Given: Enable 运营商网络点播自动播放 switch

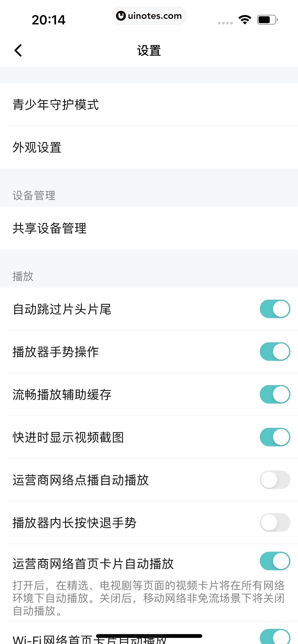Looking at the screenshot, I should 275,480.
